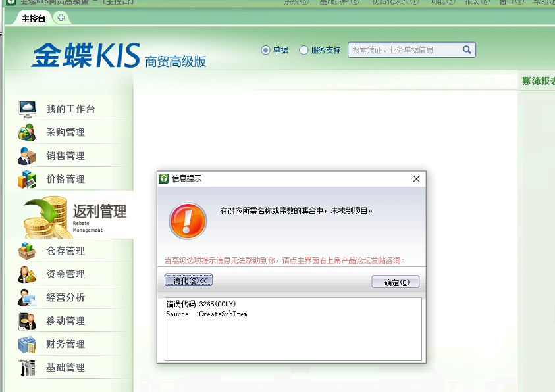The image size is (555, 392).
Task: Open the 财务管理 module label
Action: click(x=66, y=344)
